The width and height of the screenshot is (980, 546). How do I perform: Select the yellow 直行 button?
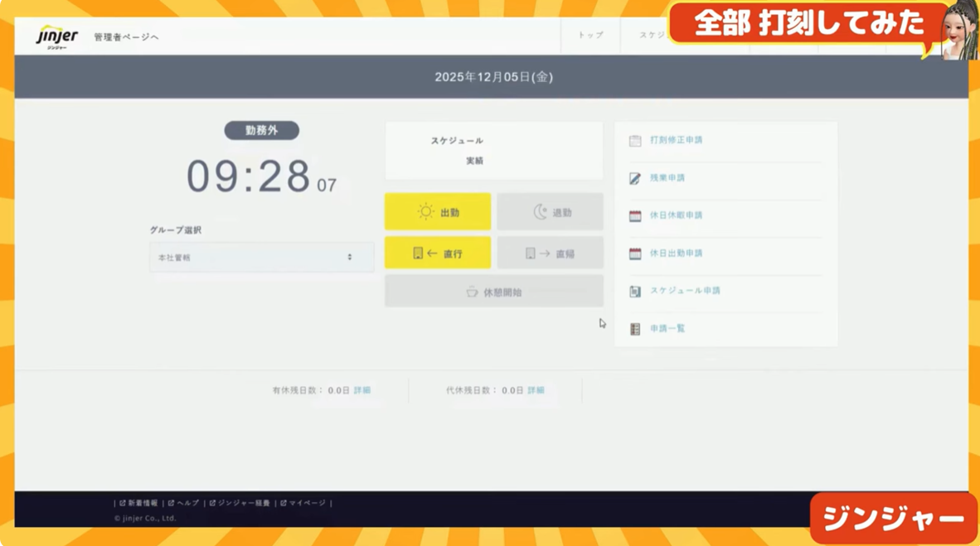(x=438, y=253)
